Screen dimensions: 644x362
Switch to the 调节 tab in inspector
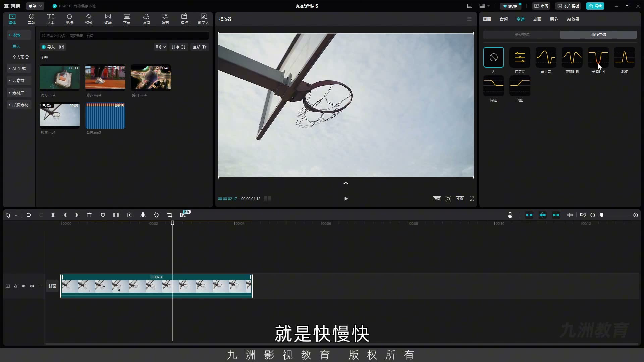tap(554, 19)
